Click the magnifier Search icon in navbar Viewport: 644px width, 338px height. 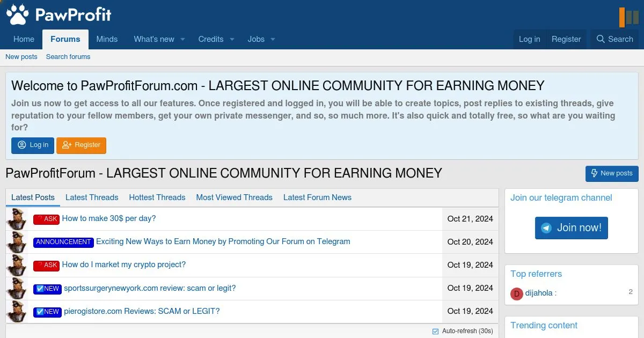click(x=601, y=39)
